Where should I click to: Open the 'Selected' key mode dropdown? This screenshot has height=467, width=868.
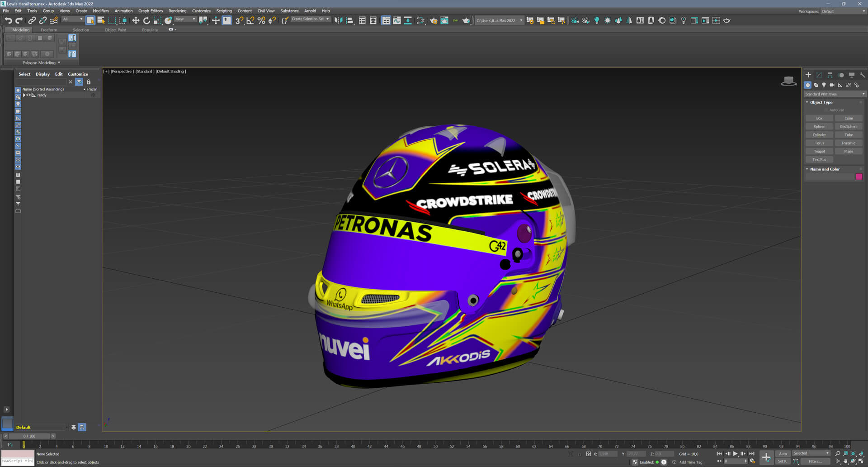click(811, 453)
